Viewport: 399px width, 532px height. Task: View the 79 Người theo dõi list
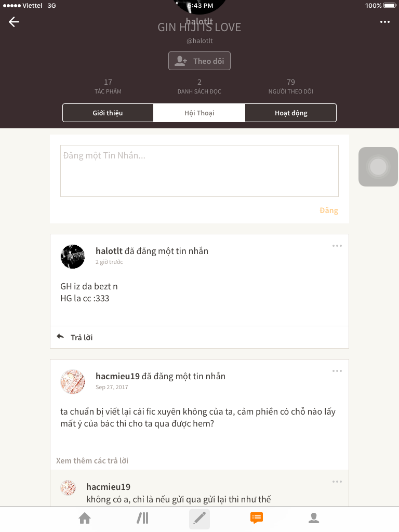pyautogui.click(x=291, y=87)
